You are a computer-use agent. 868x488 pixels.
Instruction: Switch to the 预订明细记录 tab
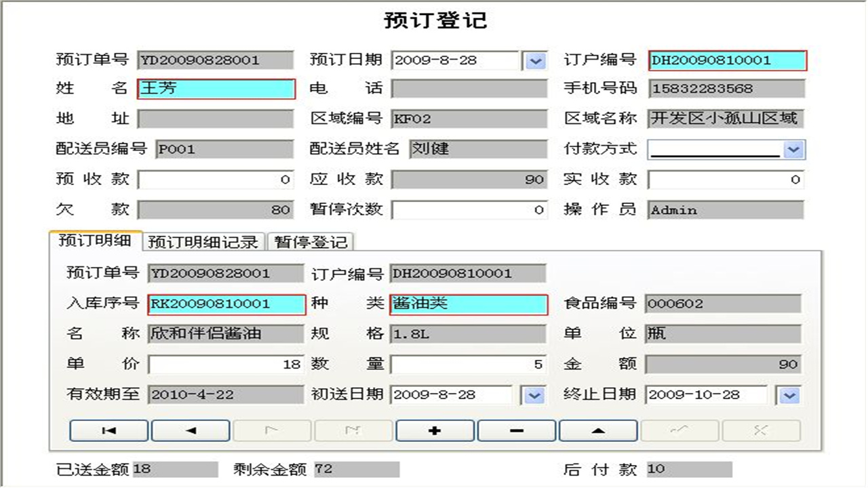[x=204, y=242]
